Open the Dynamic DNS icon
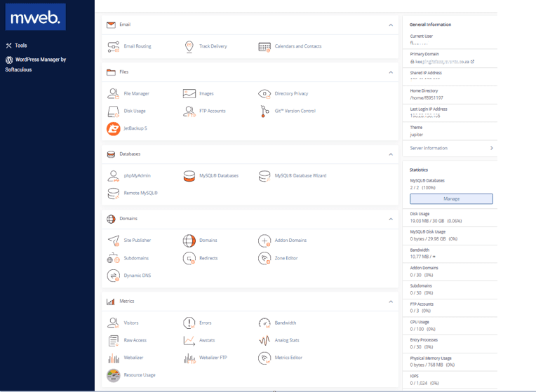Viewport: 536px width, 392px height. pyautogui.click(x=113, y=276)
